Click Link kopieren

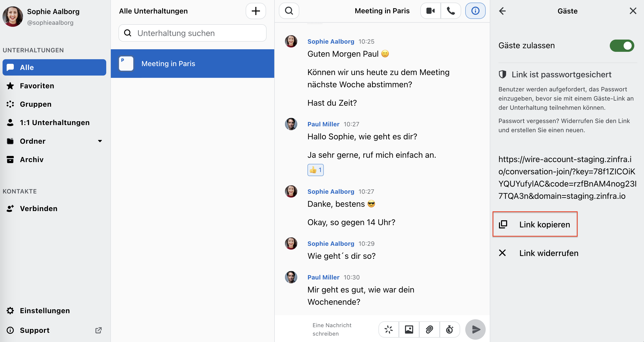click(x=535, y=224)
